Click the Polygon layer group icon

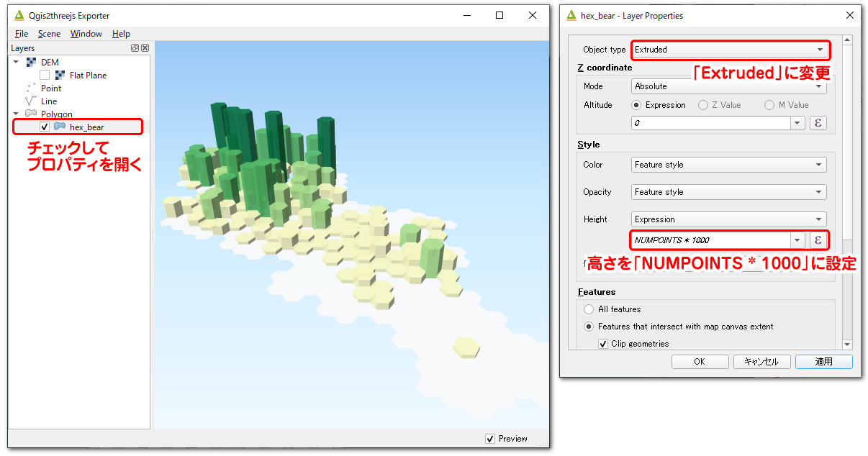click(31, 114)
